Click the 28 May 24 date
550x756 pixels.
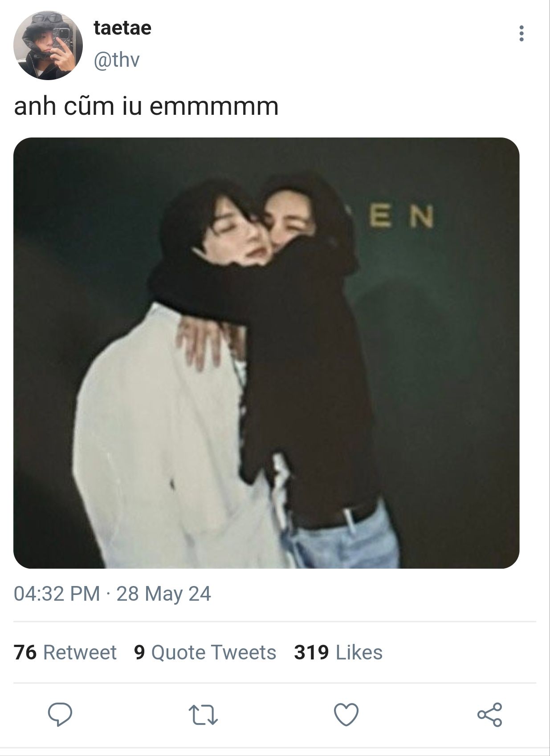coord(163,594)
